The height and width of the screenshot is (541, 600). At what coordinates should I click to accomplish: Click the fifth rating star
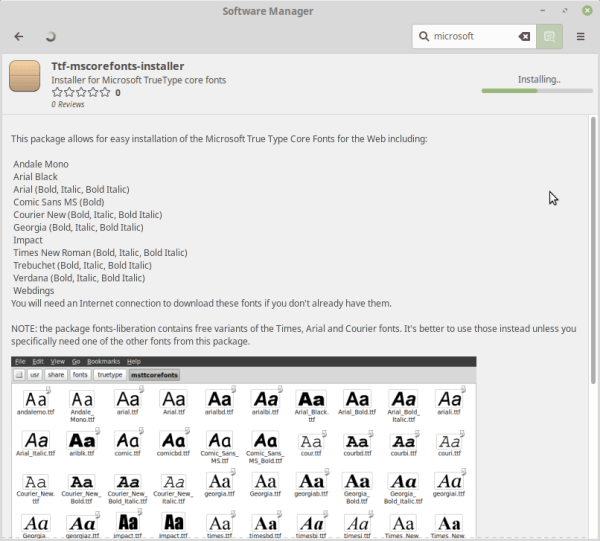pyautogui.click(x=105, y=92)
